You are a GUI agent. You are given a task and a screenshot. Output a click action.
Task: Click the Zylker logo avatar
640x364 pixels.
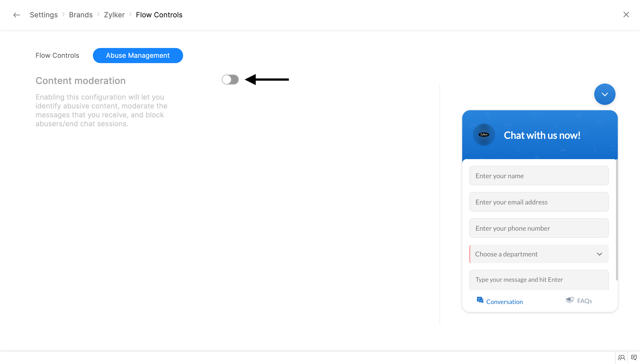click(484, 135)
